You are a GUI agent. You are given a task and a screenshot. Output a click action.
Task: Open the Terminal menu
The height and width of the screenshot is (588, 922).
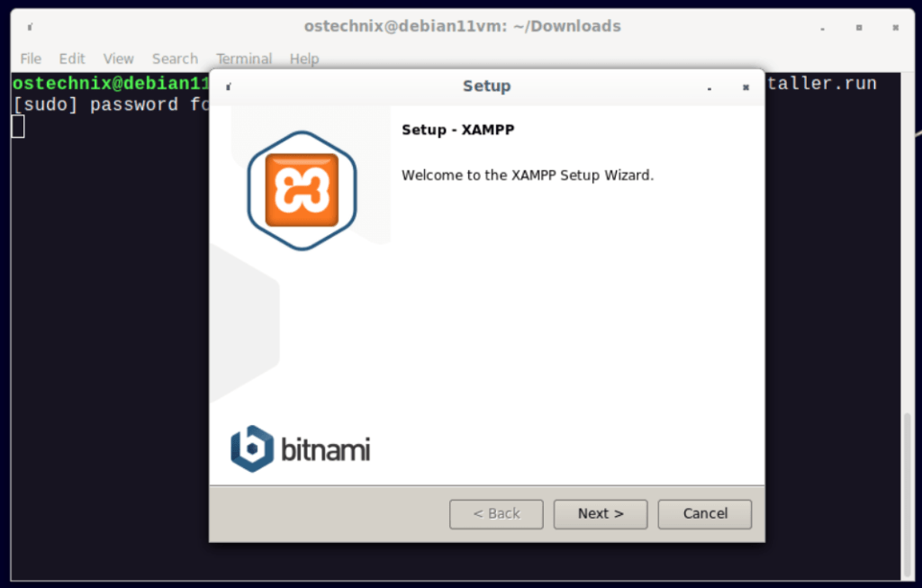pos(244,59)
